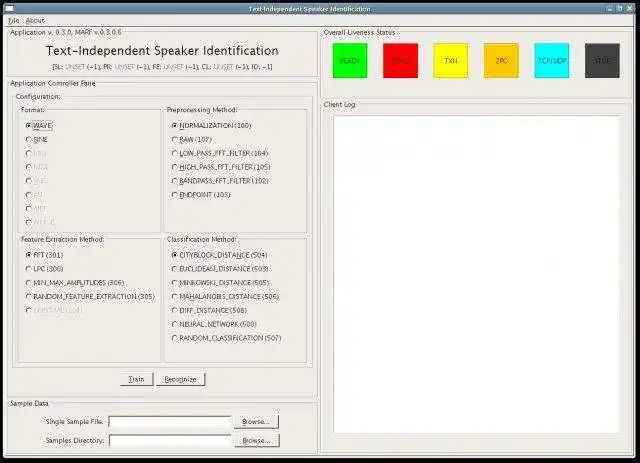Choose RAW (107) preprocessing method

click(x=191, y=139)
